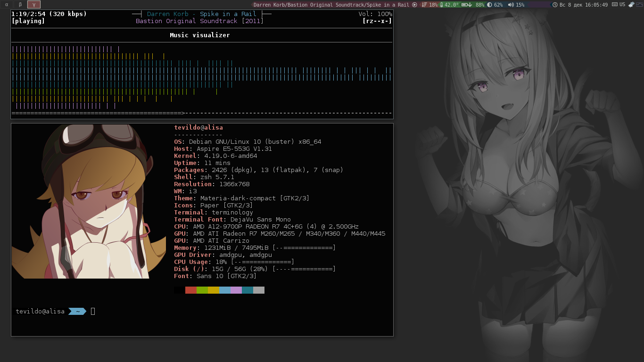The width and height of the screenshot is (644, 362).
Task: Click the date and time 16:05:49
Action: click(x=584, y=5)
